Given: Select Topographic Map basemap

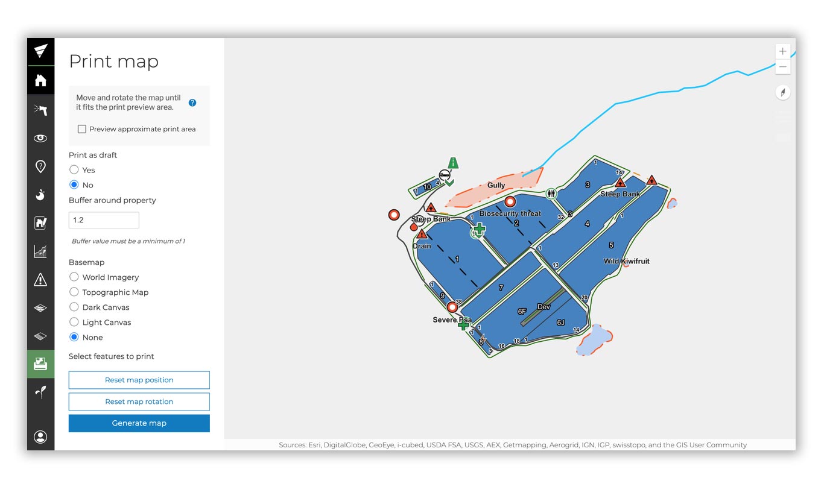Looking at the screenshot, I should pyautogui.click(x=74, y=292).
